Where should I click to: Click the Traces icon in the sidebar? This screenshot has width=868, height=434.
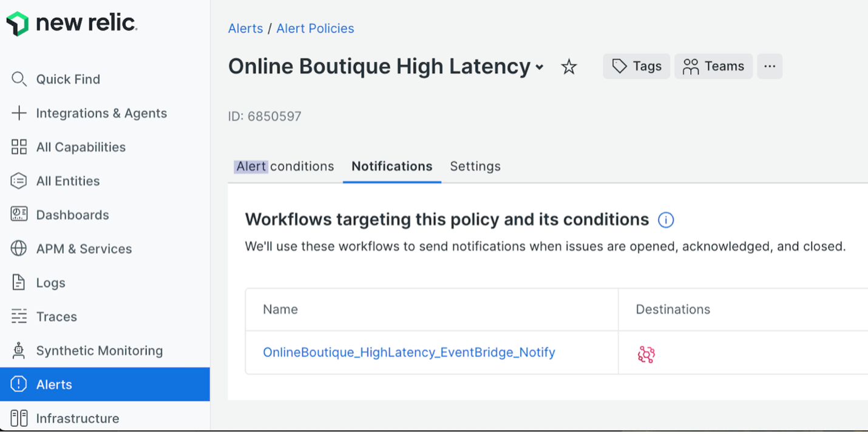click(x=18, y=316)
